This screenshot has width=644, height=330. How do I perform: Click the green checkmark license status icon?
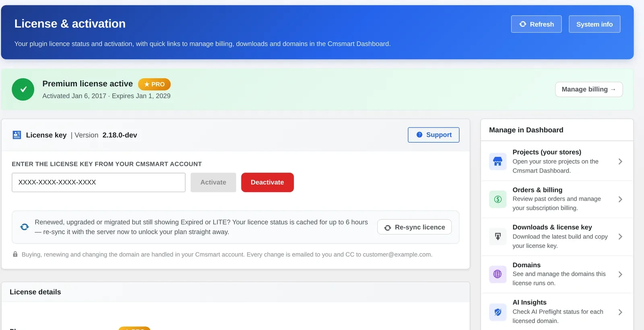coord(23,89)
